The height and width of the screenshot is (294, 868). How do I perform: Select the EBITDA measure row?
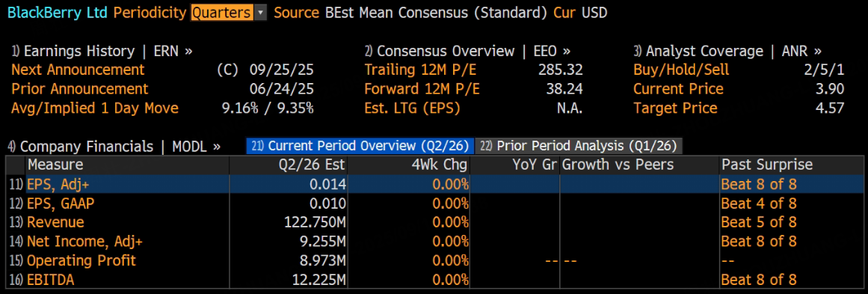pyautogui.click(x=434, y=280)
